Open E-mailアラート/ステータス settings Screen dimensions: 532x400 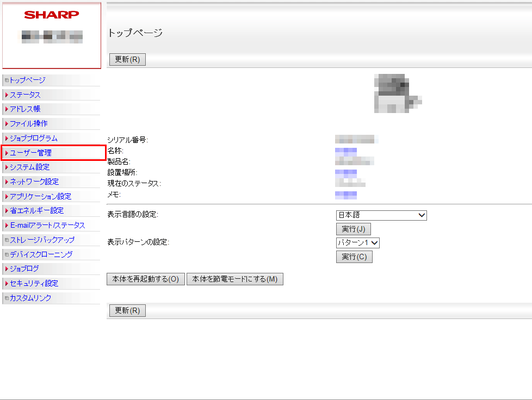[47, 226]
